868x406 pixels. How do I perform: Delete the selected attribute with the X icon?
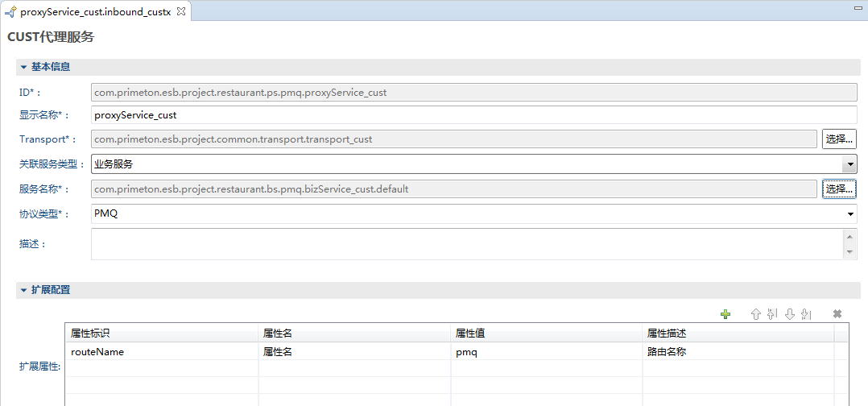837,314
